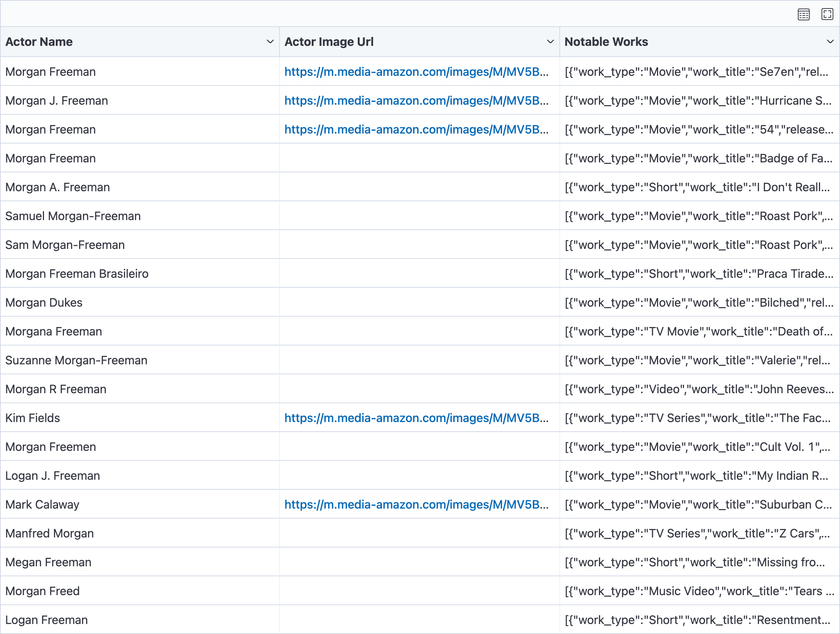Open Kim Fields' image URL link
The image size is (840, 634).
coord(416,418)
